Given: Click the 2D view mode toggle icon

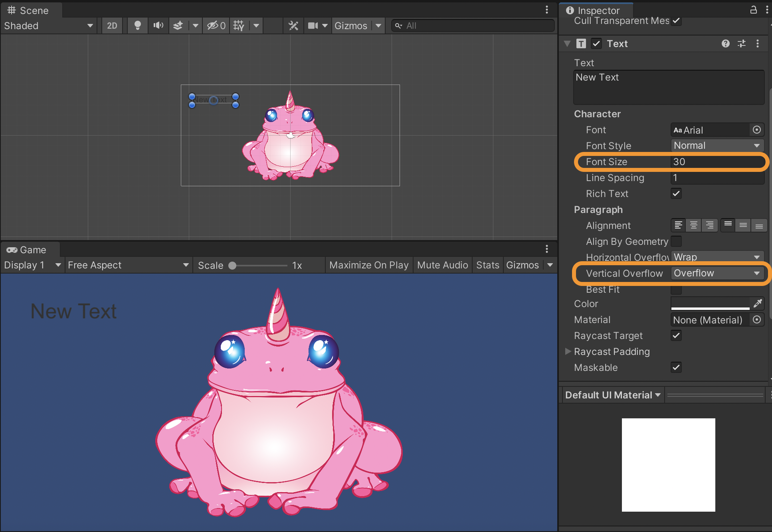Looking at the screenshot, I should coord(112,25).
